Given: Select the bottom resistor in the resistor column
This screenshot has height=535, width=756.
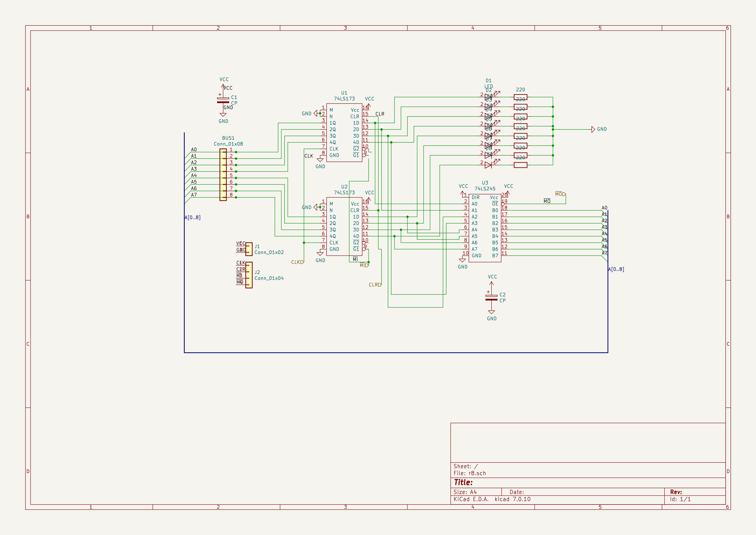Looking at the screenshot, I should point(520,165).
